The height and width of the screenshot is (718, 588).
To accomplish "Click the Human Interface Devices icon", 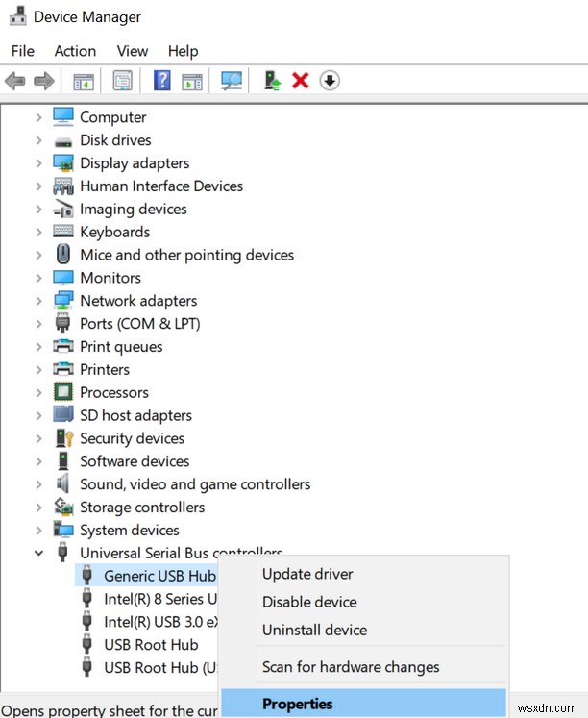I will tap(63, 186).
